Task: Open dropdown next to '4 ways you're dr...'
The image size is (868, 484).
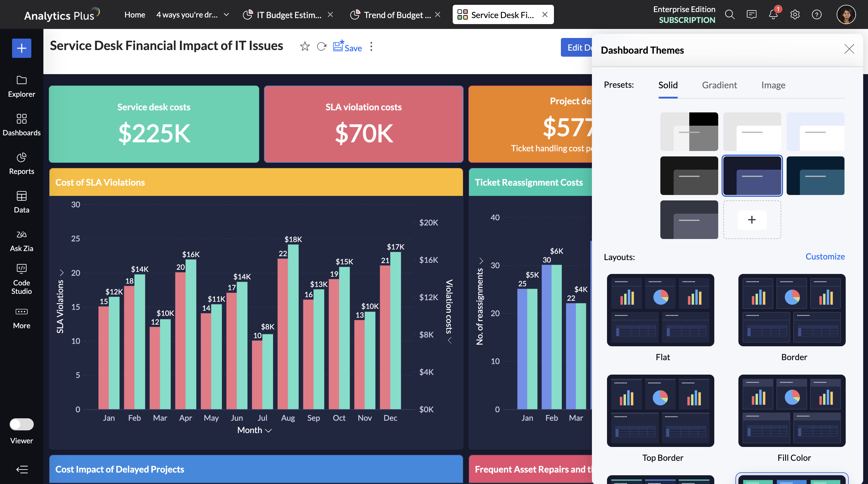Action: tap(226, 14)
